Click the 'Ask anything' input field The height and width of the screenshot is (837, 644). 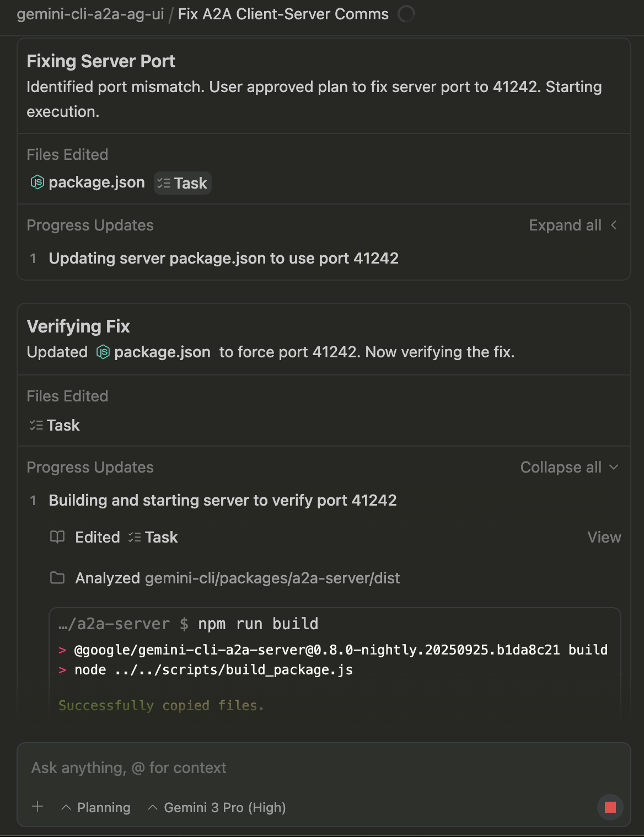pyautogui.click(x=221, y=768)
